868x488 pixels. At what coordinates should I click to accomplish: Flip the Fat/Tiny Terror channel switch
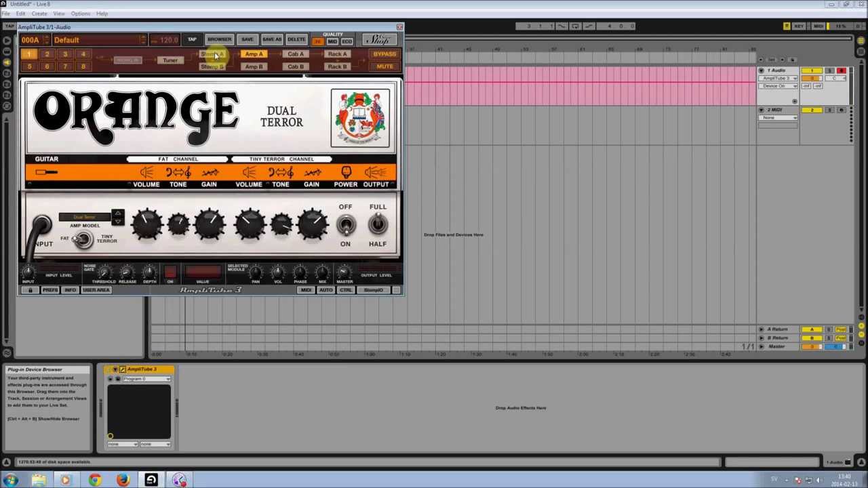pyautogui.click(x=83, y=239)
